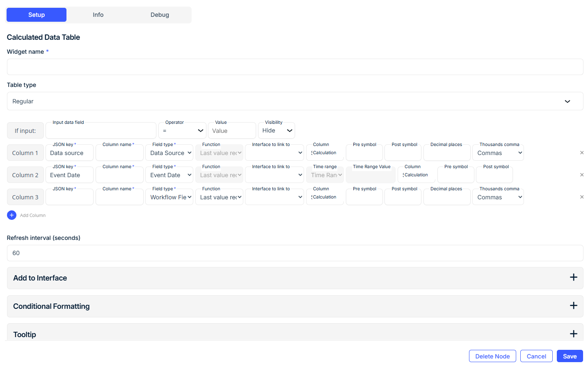Screen dimensions: 588x365
Task: Click the Cancel button
Action: [x=536, y=356]
